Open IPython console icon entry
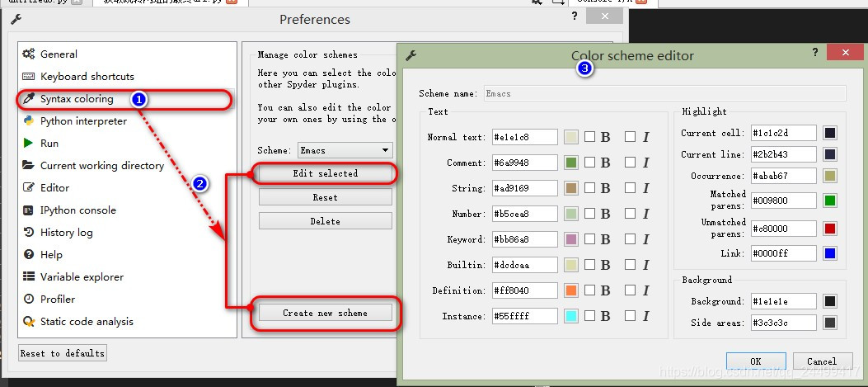Screen dimensions: 868x387 (28, 210)
